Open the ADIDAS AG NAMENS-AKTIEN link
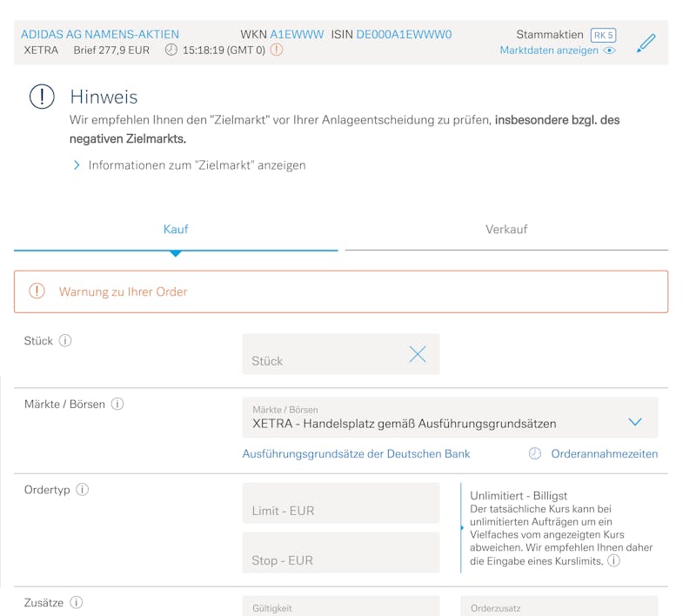 click(100, 34)
